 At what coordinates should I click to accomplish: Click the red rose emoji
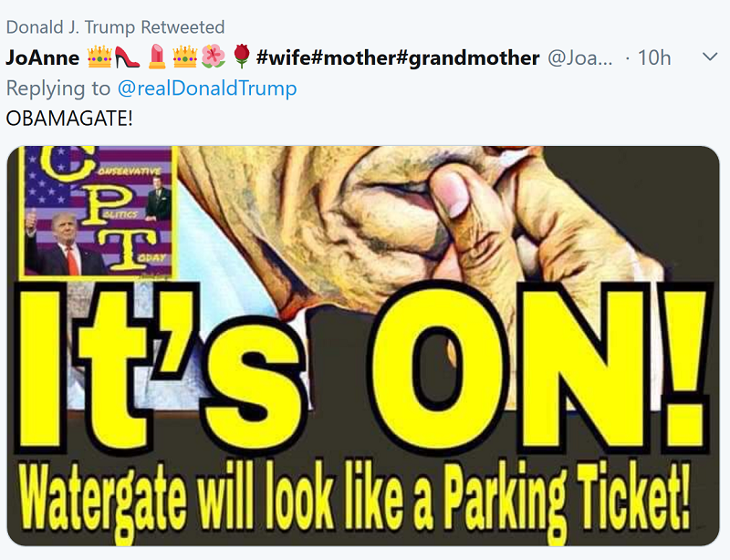(x=241, y=57)
